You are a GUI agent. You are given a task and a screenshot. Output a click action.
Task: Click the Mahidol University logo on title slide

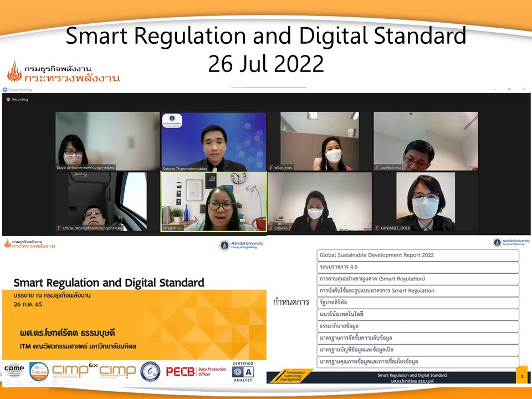tap(224, 244)
